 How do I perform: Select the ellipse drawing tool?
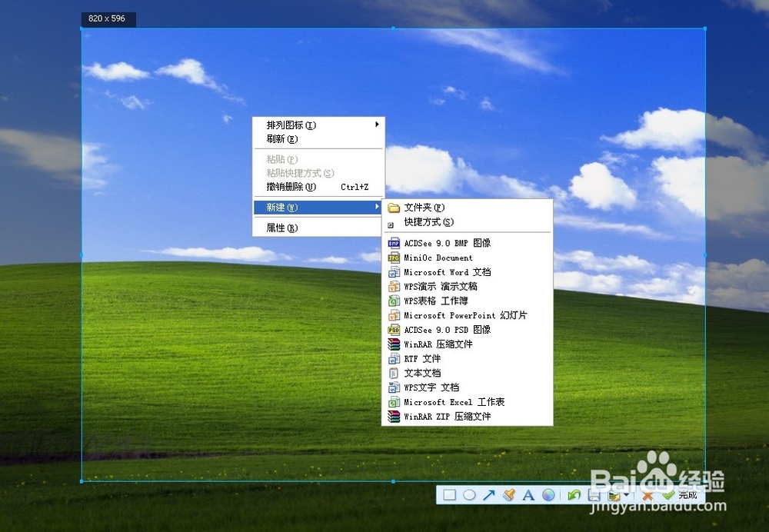(x=469, y=495)
